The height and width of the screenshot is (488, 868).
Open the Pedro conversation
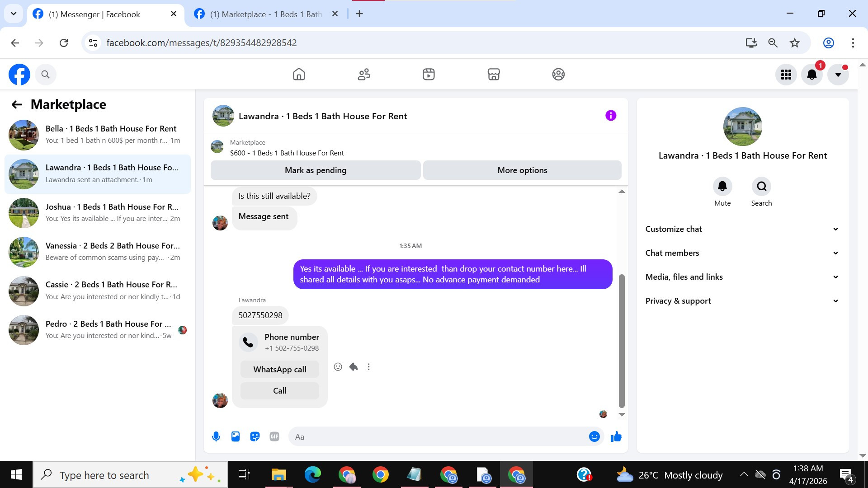pos(98,330)
